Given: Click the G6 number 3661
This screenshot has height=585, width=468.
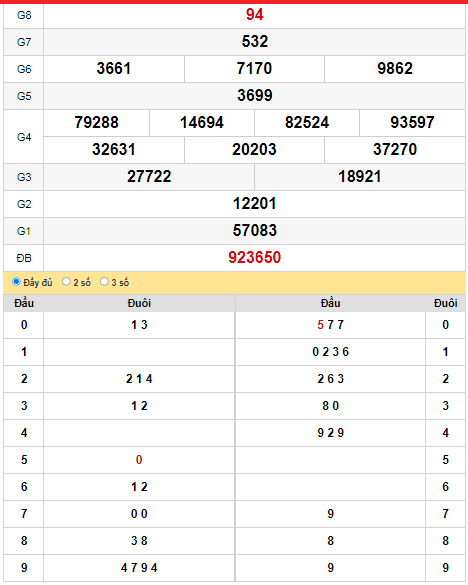Looking at the screenshot, I should tap(114, 69).
